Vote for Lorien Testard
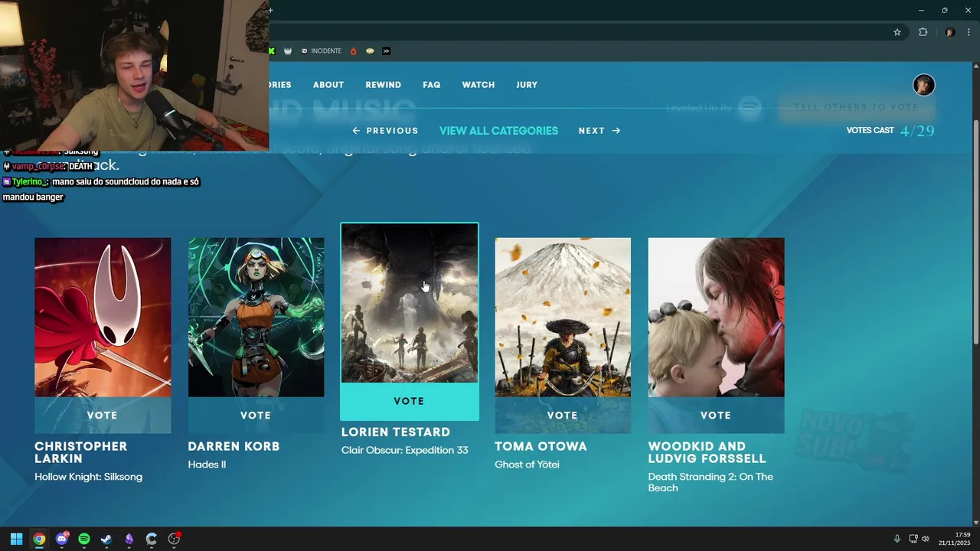 tap(409, 401)
